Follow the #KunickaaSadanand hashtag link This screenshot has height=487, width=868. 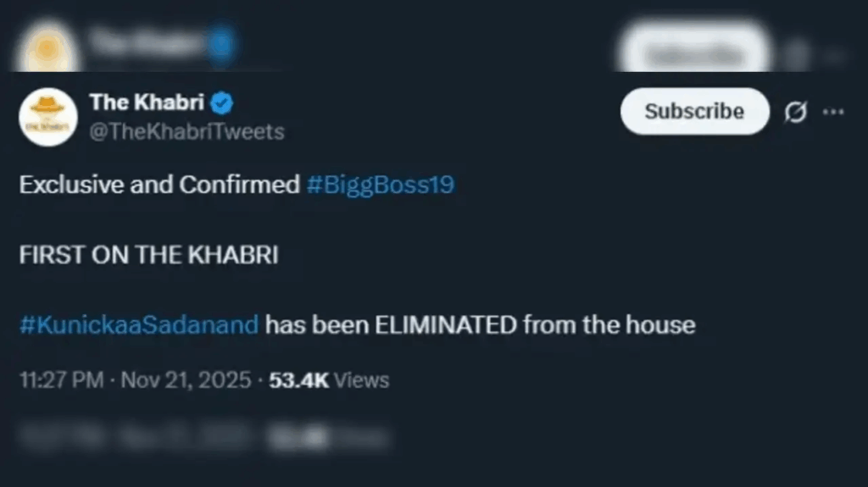coord(139,324)
